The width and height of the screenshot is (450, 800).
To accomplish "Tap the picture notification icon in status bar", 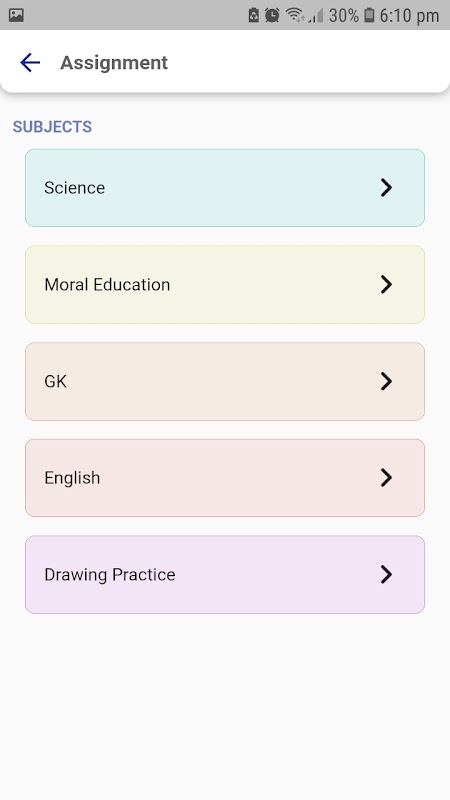I will point(16,15).
